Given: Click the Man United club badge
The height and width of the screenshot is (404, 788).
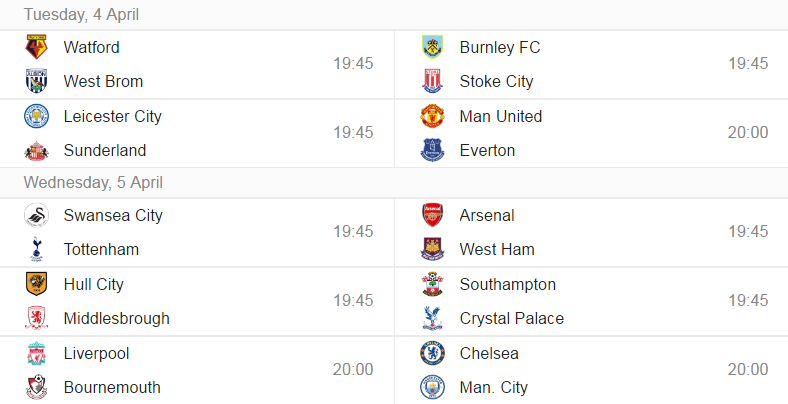Looking at the screenshot, I should 432,116.
